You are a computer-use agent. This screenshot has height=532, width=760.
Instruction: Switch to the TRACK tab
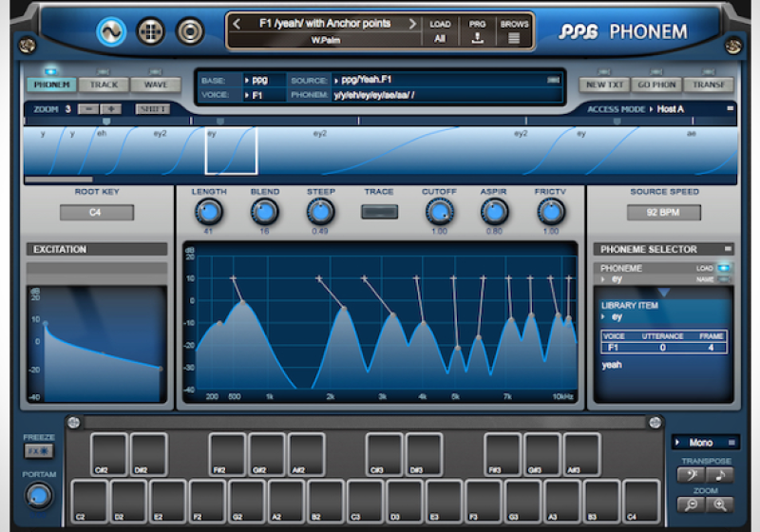[104, 85]
